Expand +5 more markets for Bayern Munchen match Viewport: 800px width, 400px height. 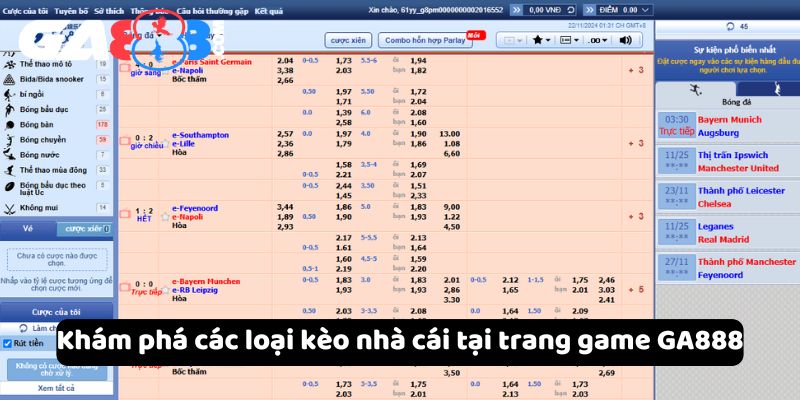636,289
